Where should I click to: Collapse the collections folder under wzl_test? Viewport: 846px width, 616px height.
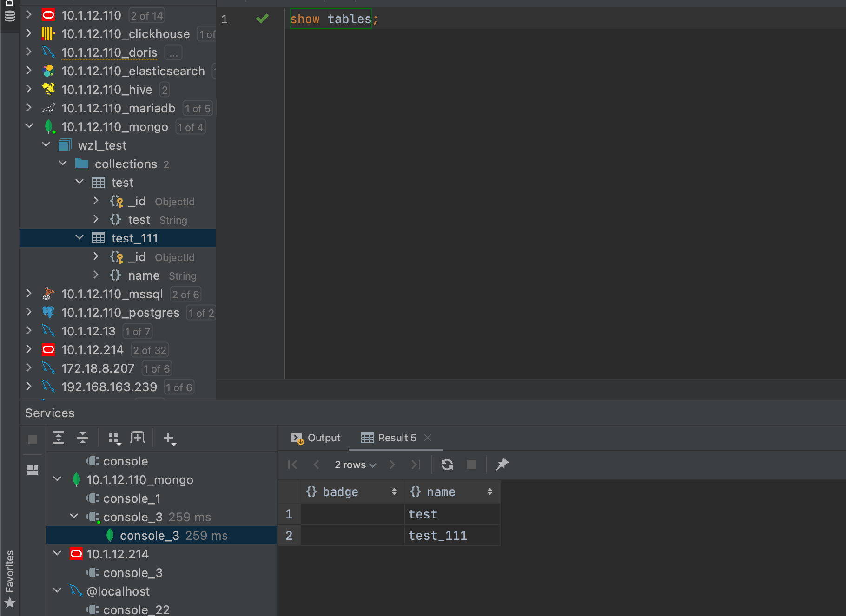[x=63, y=163]
